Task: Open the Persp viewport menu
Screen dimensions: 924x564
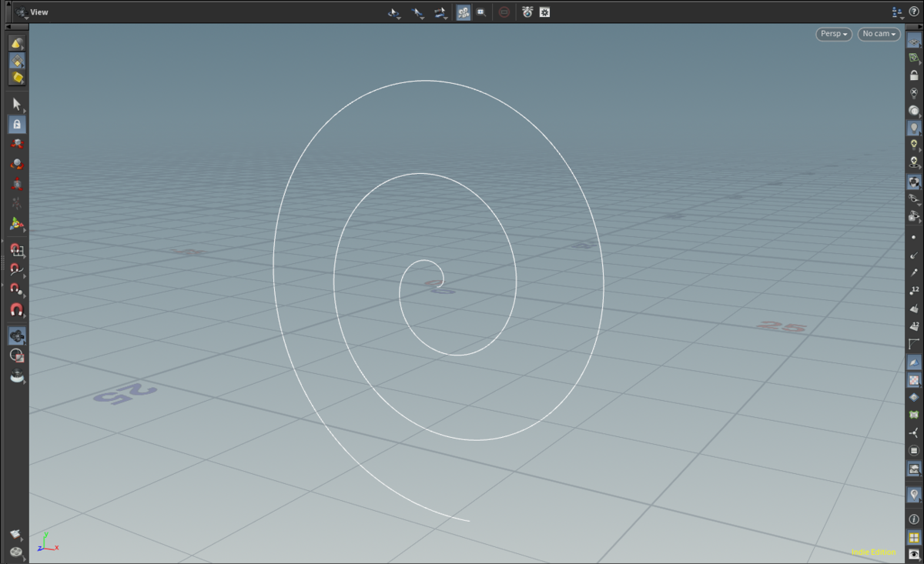Action: [x=834, y=34]
